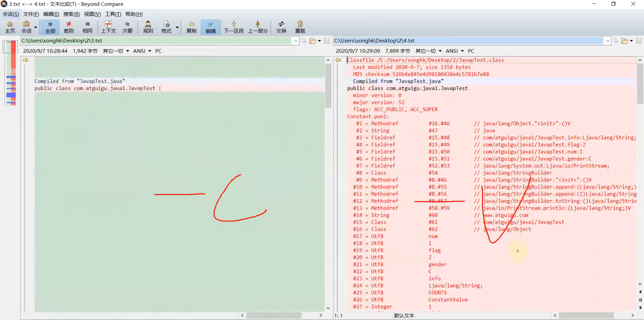Screen dimensions: 644x320
Task: Click the right line 'Constant pool:'
Action: [x=368, y=117]
